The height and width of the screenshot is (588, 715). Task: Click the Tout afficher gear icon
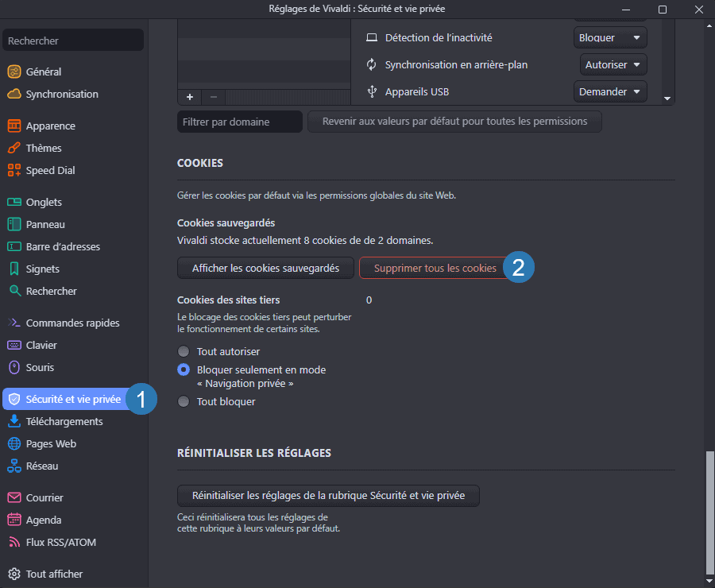14,574
